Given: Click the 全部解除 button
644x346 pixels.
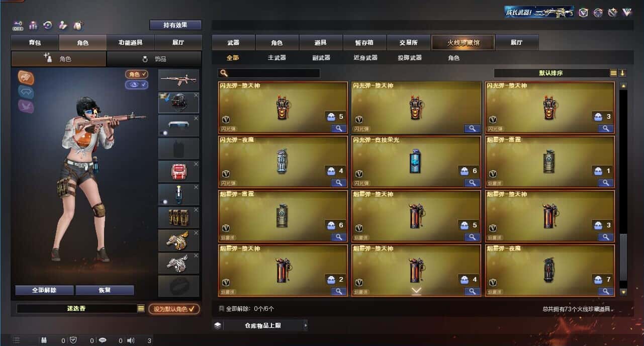Looking at the screenshot, I should [x=44, y=290].
